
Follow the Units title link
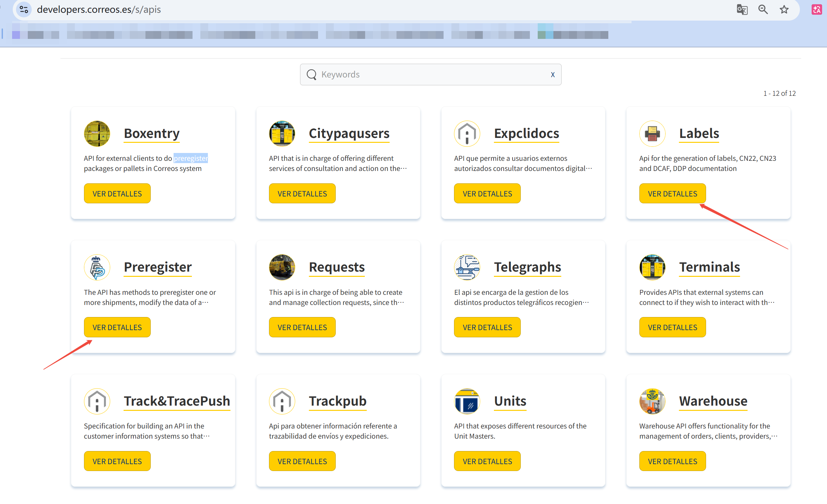510,401
